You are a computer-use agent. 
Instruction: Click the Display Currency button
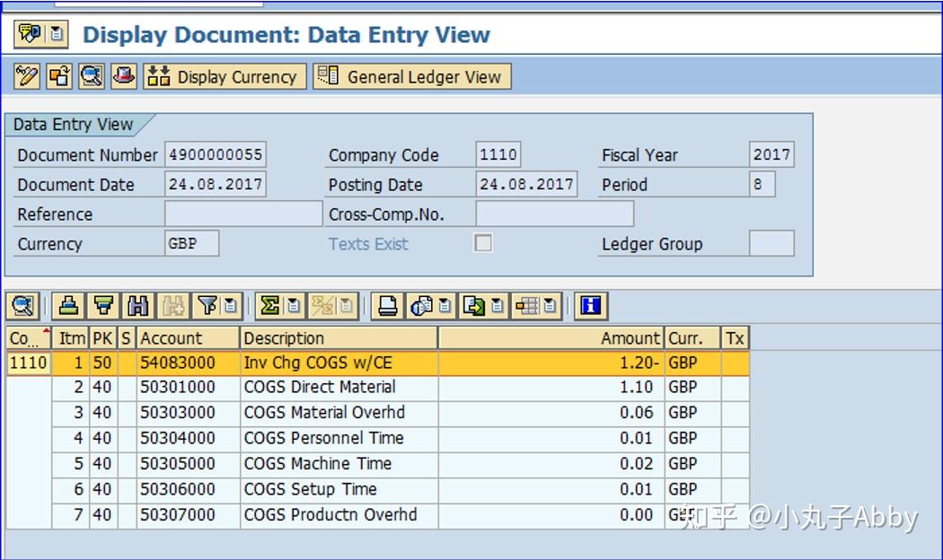click(225, 76)
